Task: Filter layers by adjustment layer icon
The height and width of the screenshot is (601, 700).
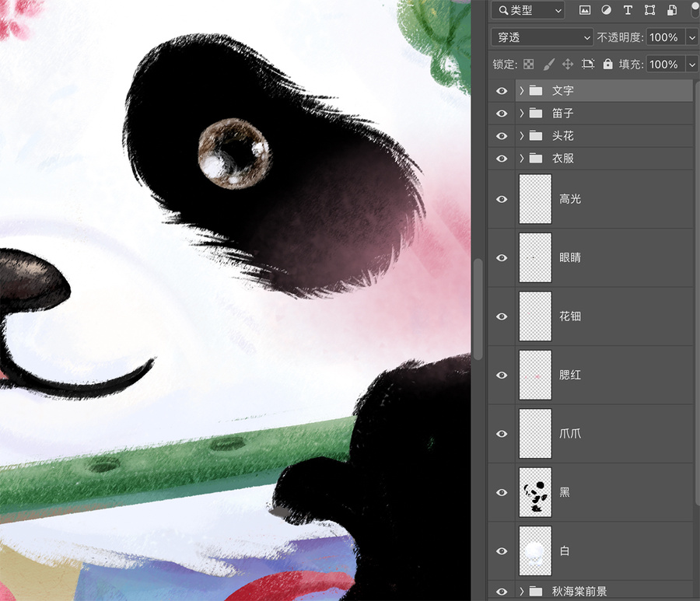Action: [606, 10]
